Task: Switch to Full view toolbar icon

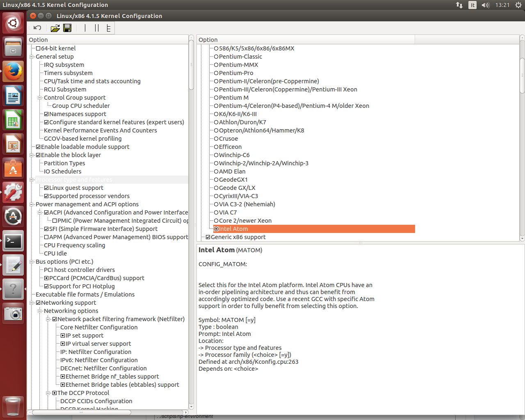Action: point(108,28)
